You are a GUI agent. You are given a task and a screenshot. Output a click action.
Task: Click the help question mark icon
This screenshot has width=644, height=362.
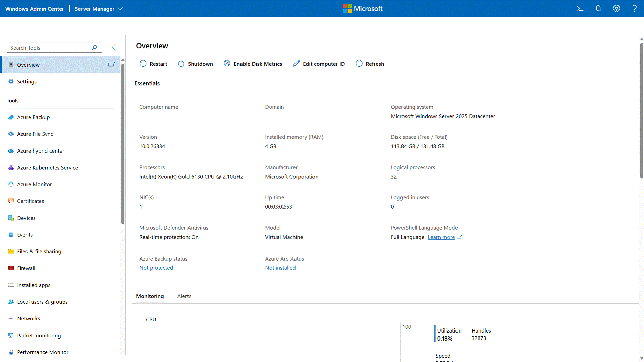click(634, 9)
